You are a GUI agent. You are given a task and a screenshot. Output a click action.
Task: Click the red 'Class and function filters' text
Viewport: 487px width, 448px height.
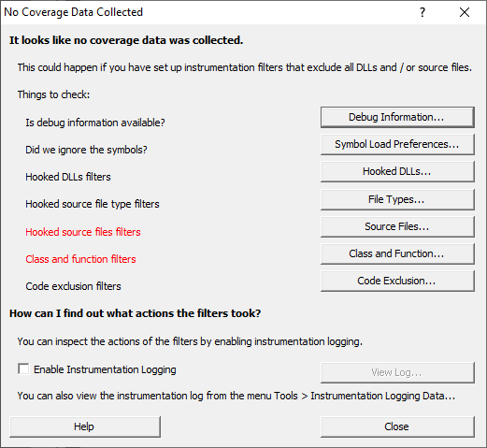(80, 259)
